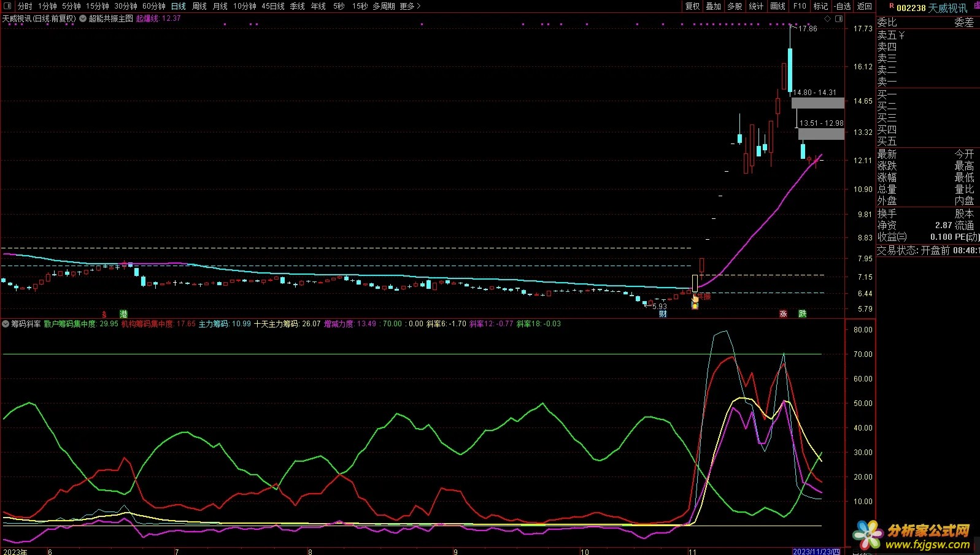Viewport: 980px width, 555px height.
Task: Click the 机构筹码集中度 value label
Action: 158,324
